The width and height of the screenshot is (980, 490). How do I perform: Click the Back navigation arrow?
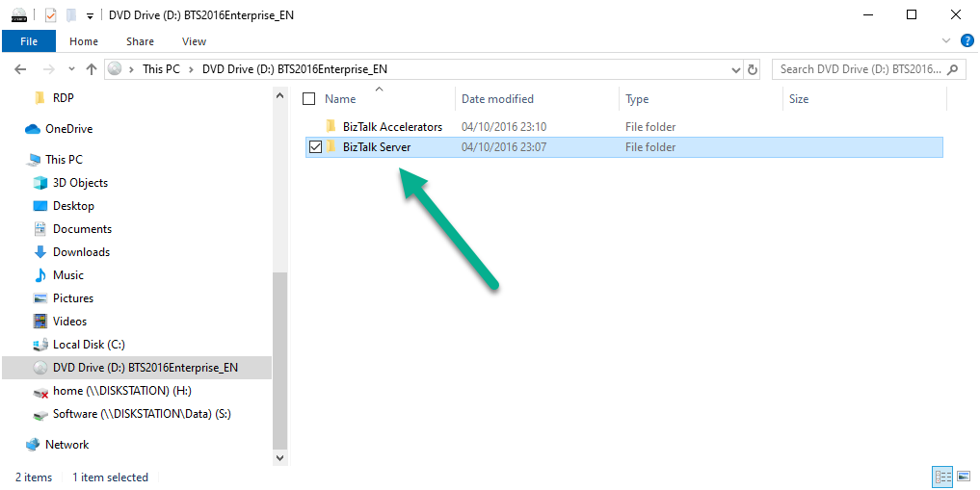20,69
